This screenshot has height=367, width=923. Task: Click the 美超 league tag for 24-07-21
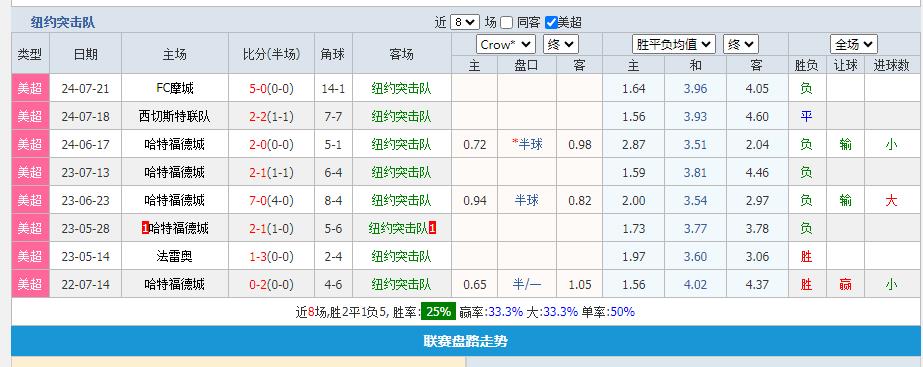click(x=30, y=88)
